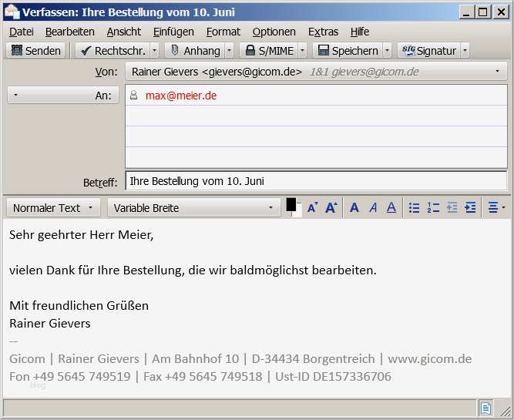
Task: Select recipient address max@meier.de
Action: click(x=181, y=96)
